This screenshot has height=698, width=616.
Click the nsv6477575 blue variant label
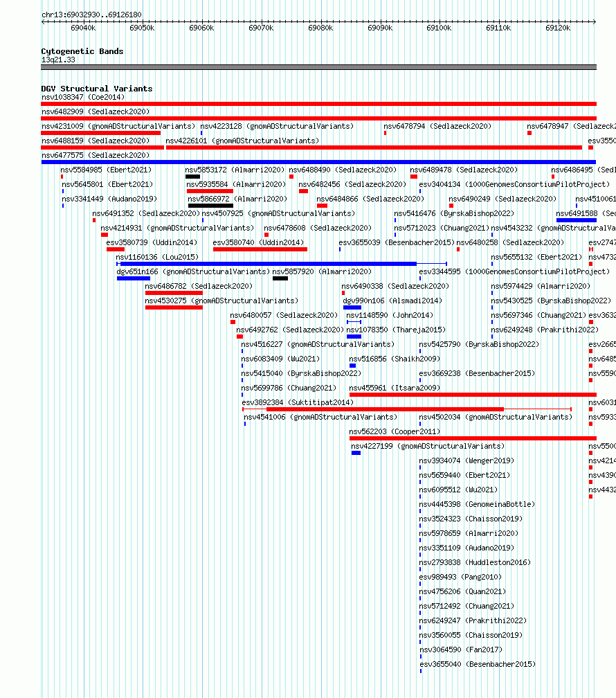pos(96,155)
